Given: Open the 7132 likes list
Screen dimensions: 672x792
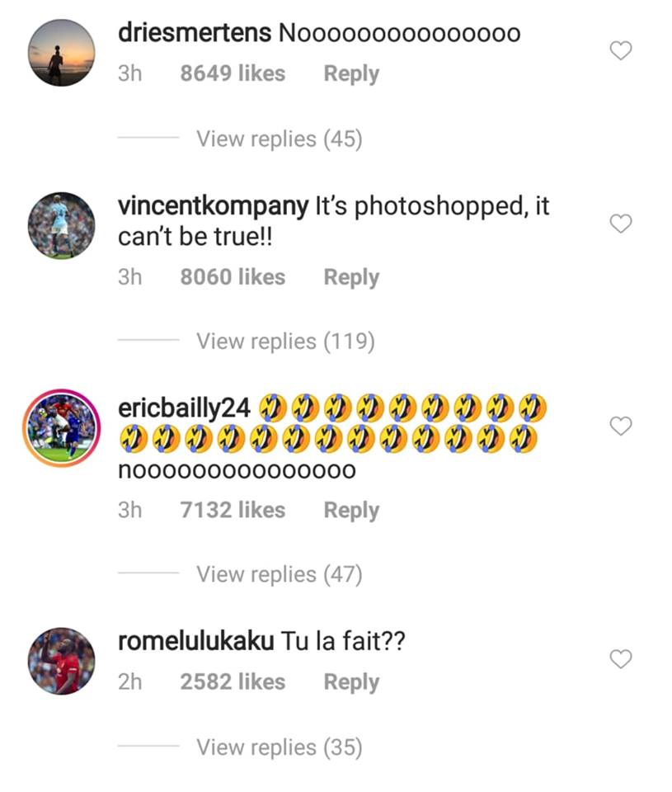Looking at the screenshot, I should [x=233, y=511].
